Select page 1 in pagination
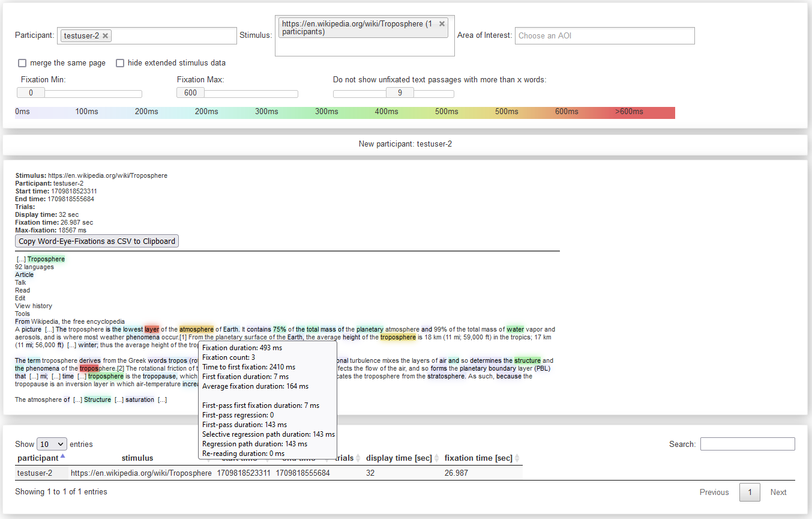Image resolution: width=812 pixels, height=519 pixels. point(750,492)
